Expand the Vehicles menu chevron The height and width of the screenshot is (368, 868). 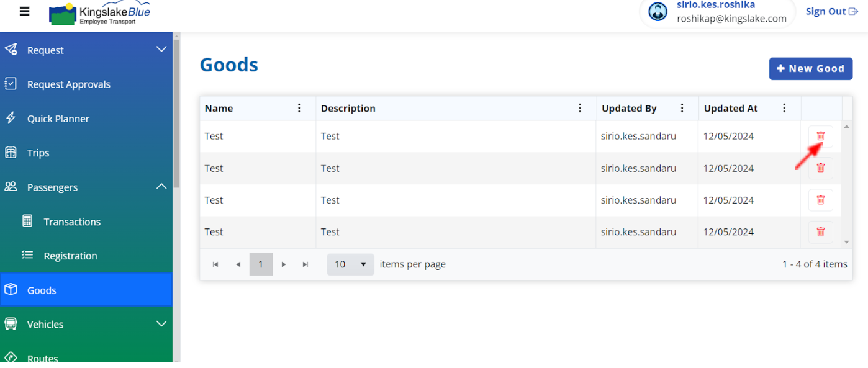[161, 323]
